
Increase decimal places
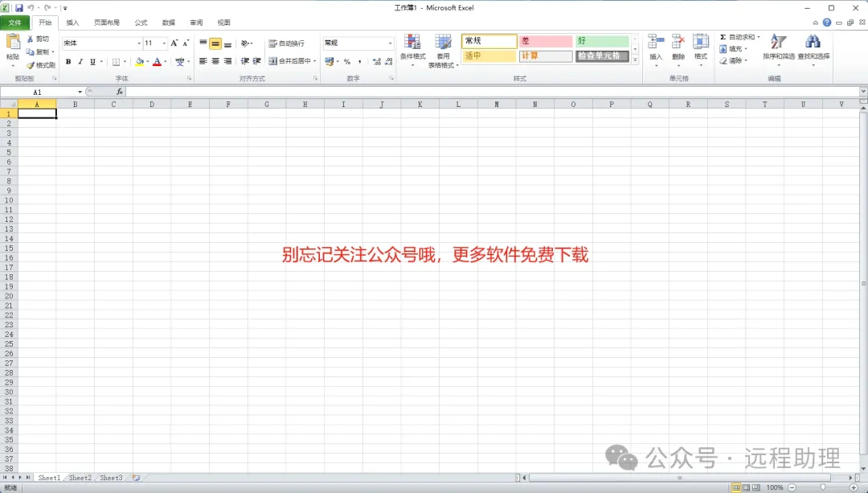[x=377, y=61]
